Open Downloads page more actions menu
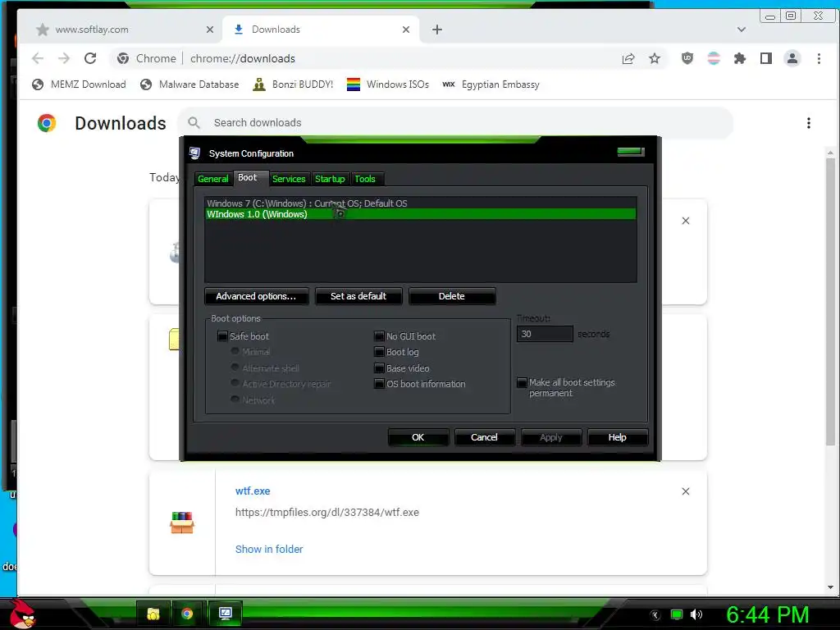 coord(808,123)
